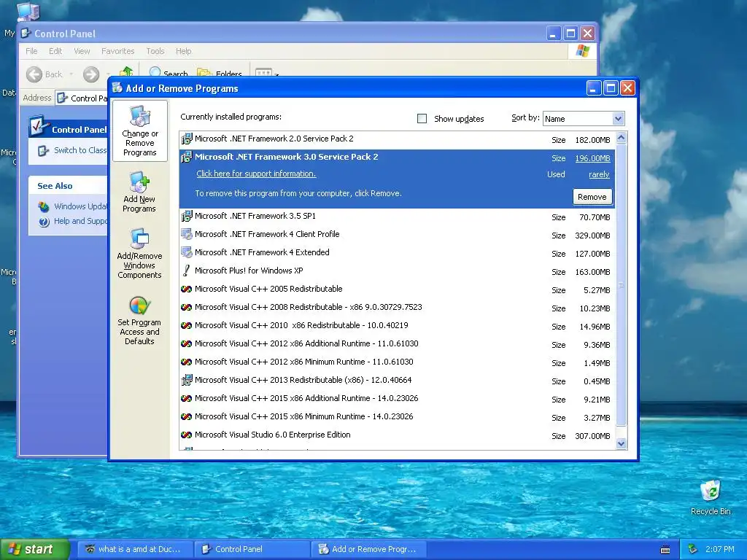Open Edit menu in Control Panel

click(x=55, y=51)
